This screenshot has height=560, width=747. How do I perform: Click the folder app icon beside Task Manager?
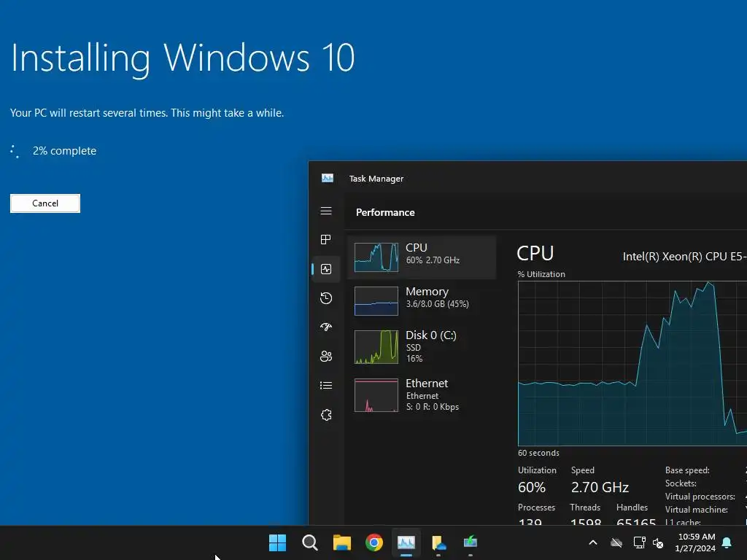(438, 542)
